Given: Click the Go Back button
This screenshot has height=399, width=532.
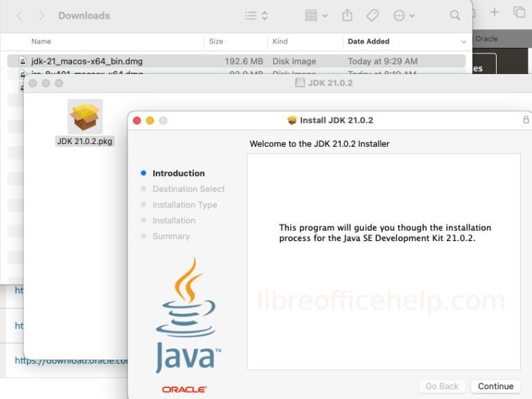Looking at the screenshot, I should click(x=442, y=386).
